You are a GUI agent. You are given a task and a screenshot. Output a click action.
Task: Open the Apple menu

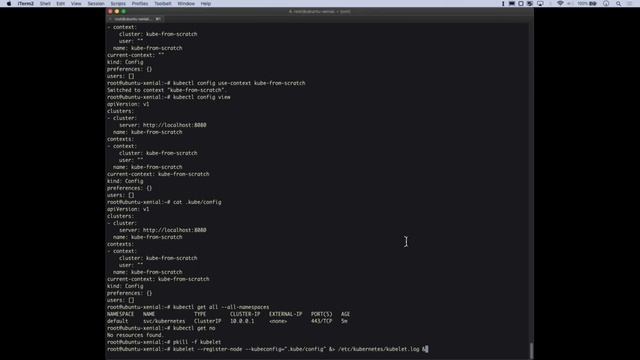coord(9,4)
